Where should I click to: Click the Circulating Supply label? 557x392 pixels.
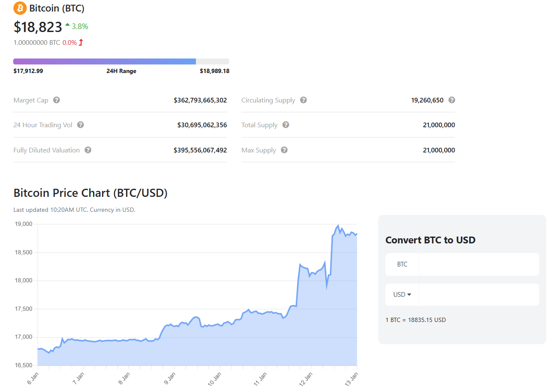click(268, 100)
